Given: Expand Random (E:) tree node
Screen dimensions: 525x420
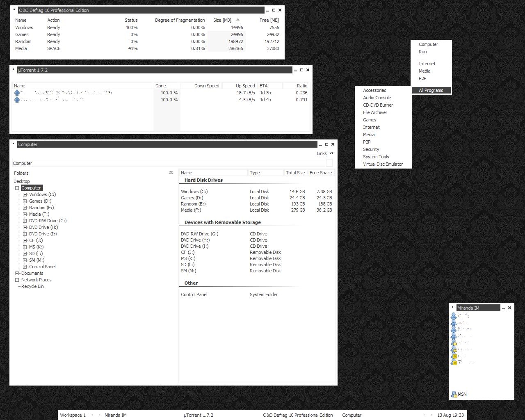Looking at the screenshot, I should 25,208.
